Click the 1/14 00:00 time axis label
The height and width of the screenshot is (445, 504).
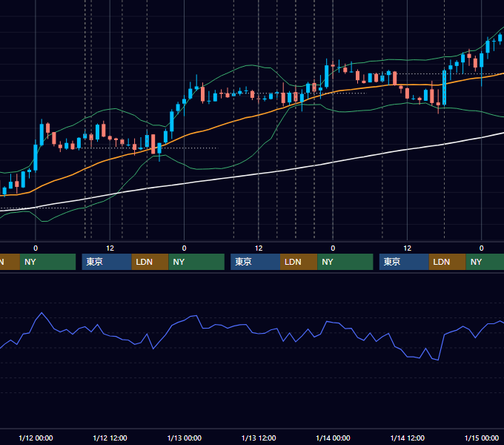[x=333, y=438]
